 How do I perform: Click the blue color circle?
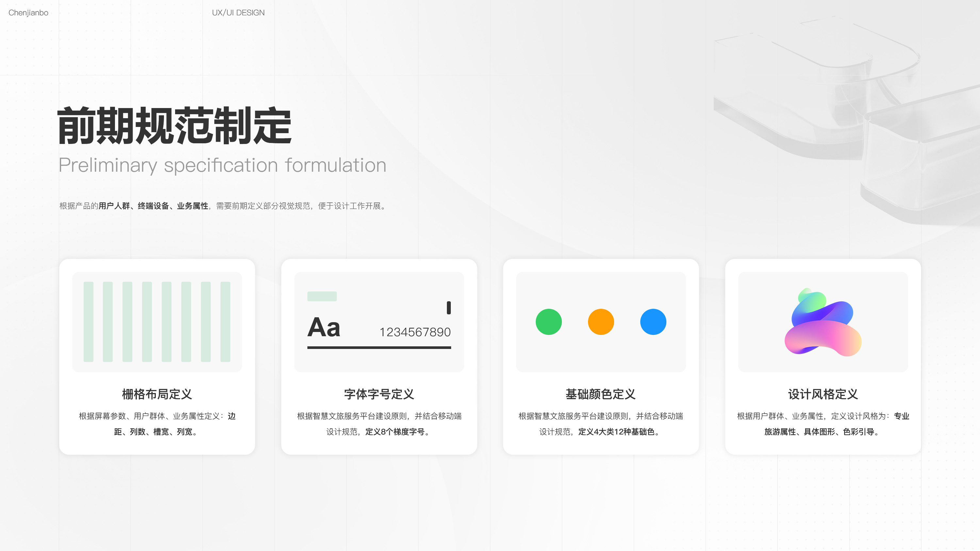[x=653, y=322]
